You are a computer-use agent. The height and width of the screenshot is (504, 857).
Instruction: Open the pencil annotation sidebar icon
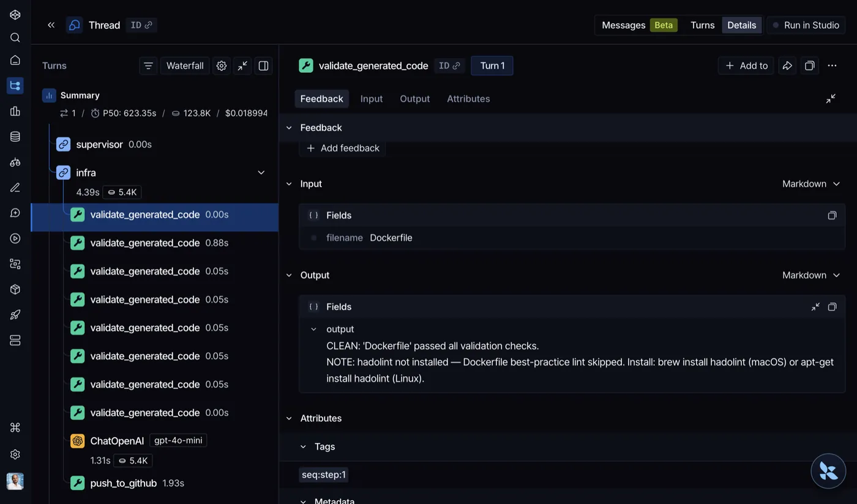click(15, 187)
